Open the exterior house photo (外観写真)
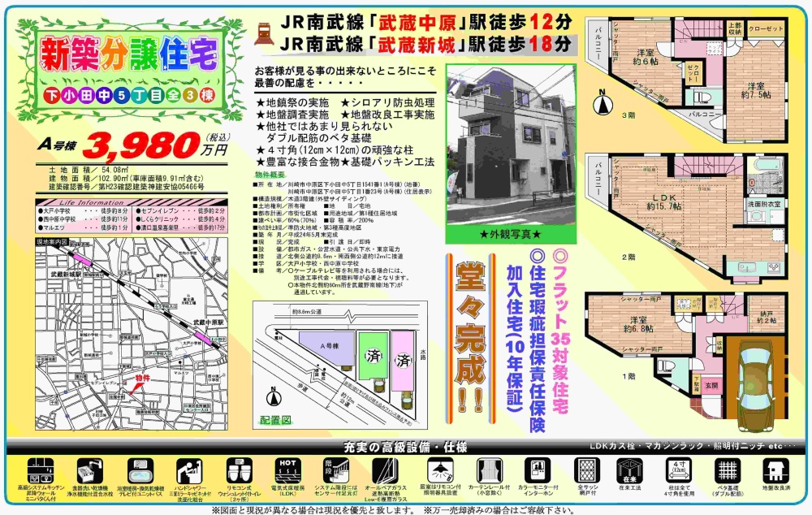This screenshot has height=515, width=812. point(511,147)
